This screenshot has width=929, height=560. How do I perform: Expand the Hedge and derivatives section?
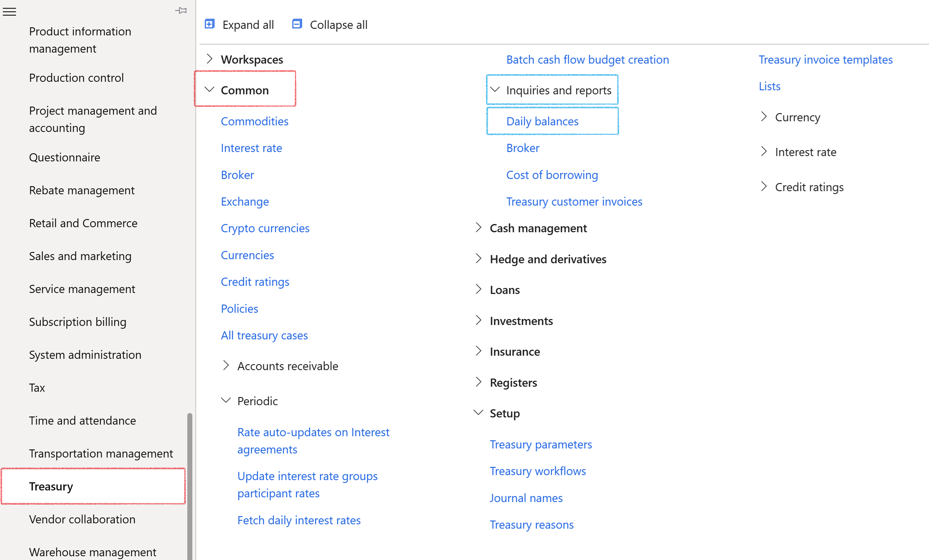pos(478,259)
